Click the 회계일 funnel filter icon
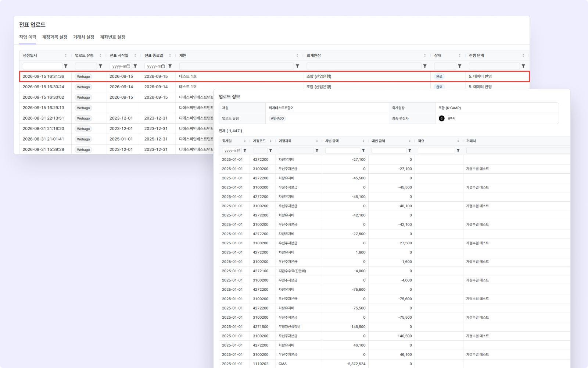This screenshot has height=368, width=588. click(x=245, y=151)
